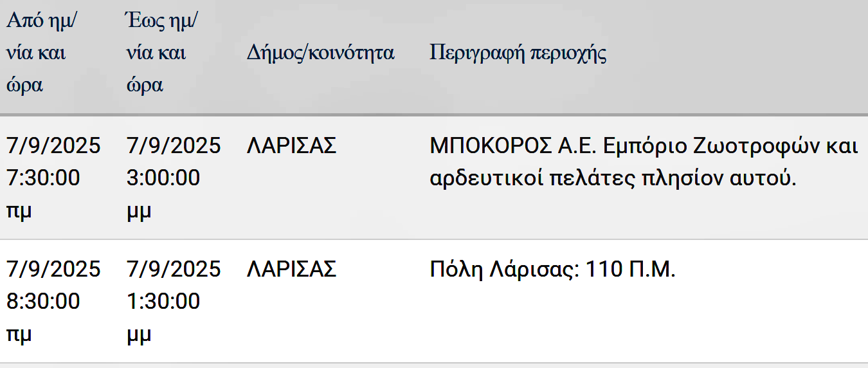Select the 'Περιγραφή περιοχής' column header
868x368 pixels.
coord(518,53)
